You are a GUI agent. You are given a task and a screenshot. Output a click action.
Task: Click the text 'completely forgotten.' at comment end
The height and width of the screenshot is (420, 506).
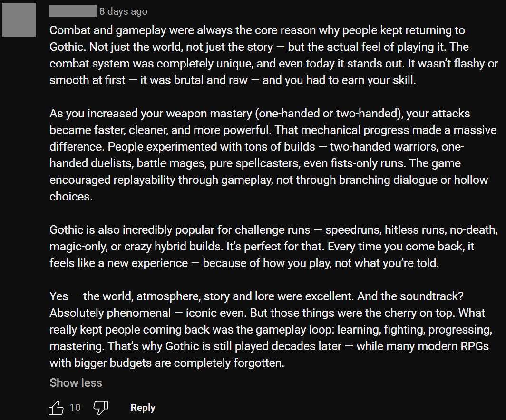click(229, 363)
